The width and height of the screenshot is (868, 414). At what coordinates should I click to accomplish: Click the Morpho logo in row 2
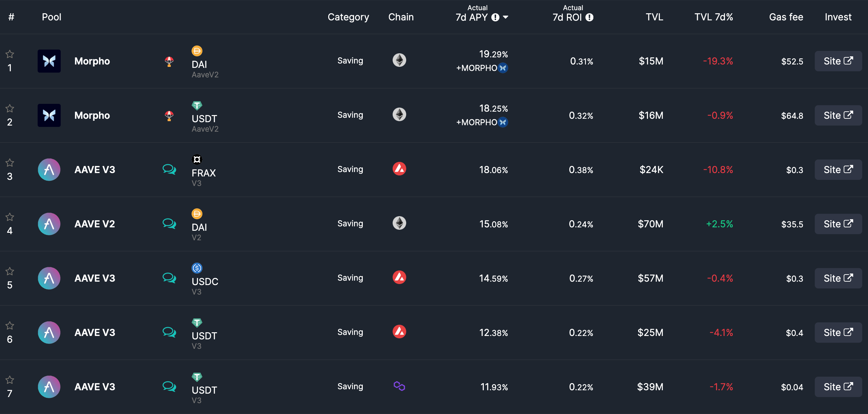[49, 115]
